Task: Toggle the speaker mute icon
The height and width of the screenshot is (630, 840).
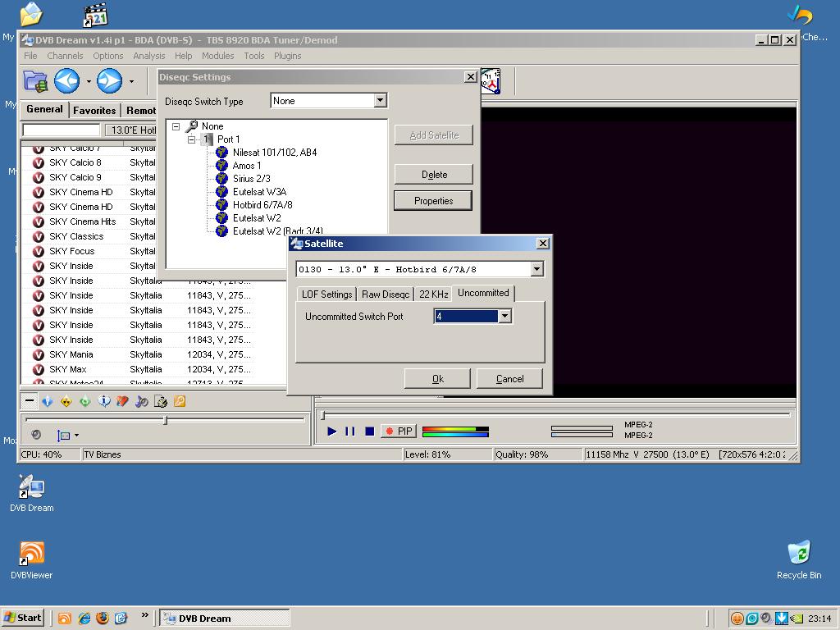Action: tap(36, 435)
